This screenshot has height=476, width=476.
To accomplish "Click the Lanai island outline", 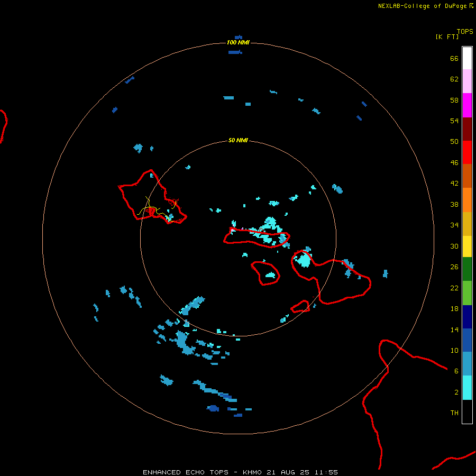I will click(x=266, y=273).
